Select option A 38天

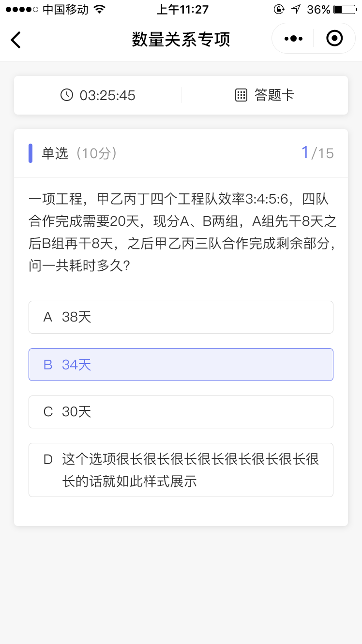pyautogui.click(x=181, y=317)
